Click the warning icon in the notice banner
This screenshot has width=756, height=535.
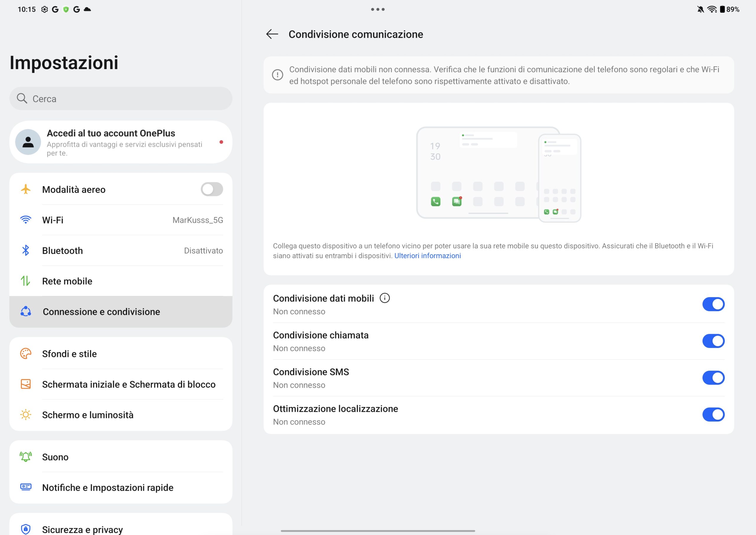pyautogui.click(x=278, y=75)
